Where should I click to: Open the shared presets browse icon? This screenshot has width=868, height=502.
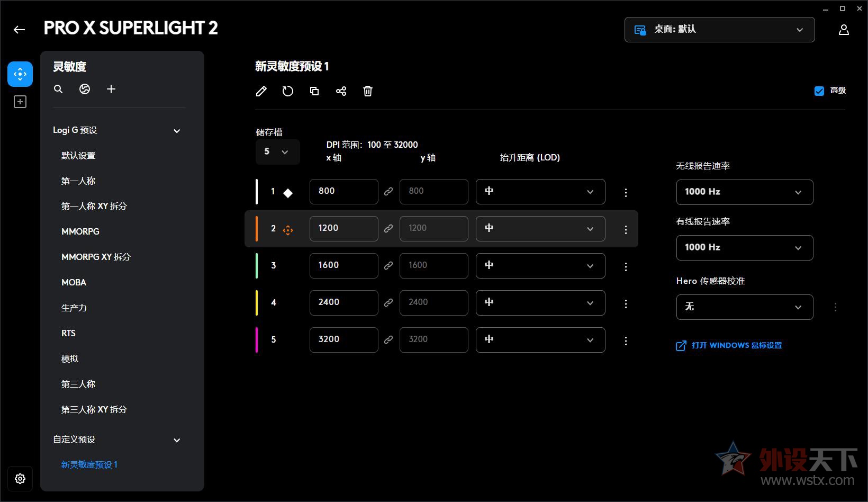pyautogui.click(x=85, y=89)
